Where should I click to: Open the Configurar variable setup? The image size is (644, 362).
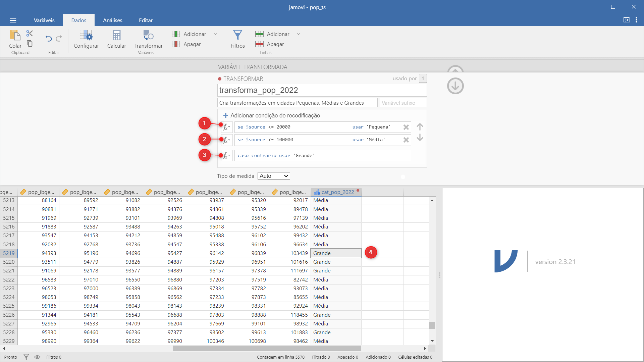(x=86, y=39)
